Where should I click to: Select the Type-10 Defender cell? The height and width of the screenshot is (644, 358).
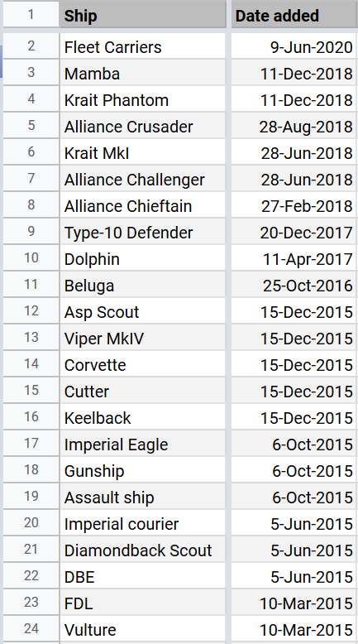143,232
